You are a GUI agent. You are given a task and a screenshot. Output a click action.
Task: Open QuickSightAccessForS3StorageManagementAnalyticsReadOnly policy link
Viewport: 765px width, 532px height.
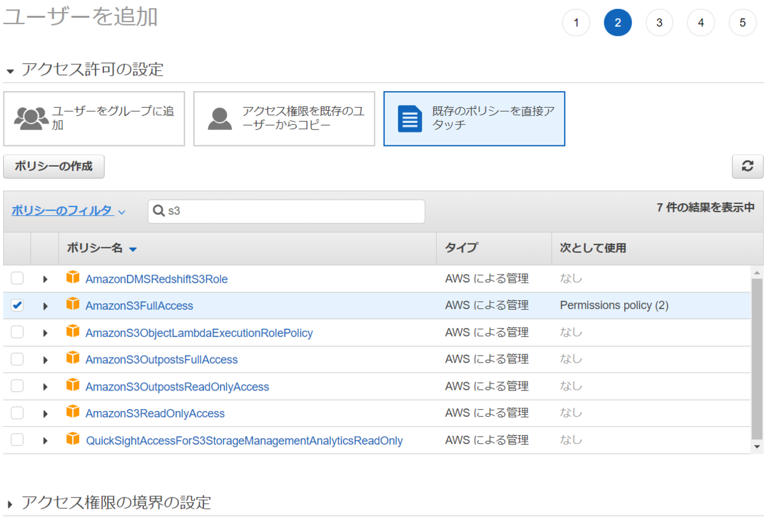[244, 440]
